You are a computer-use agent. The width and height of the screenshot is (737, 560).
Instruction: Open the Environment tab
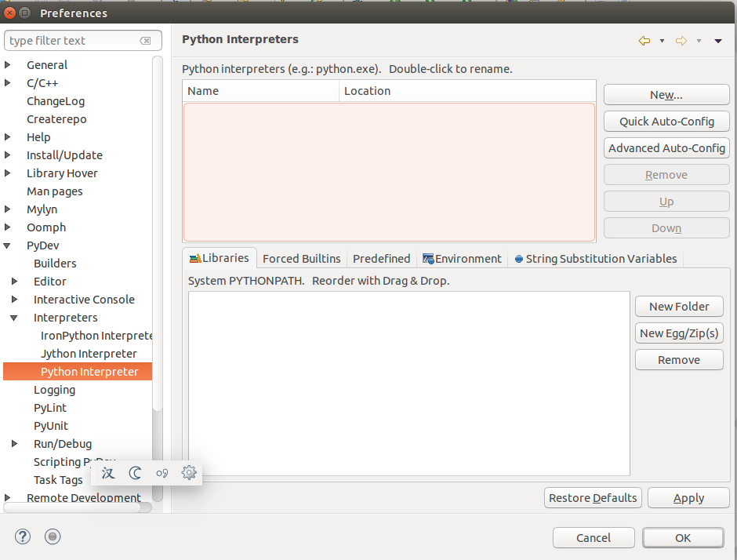[462, 259]
